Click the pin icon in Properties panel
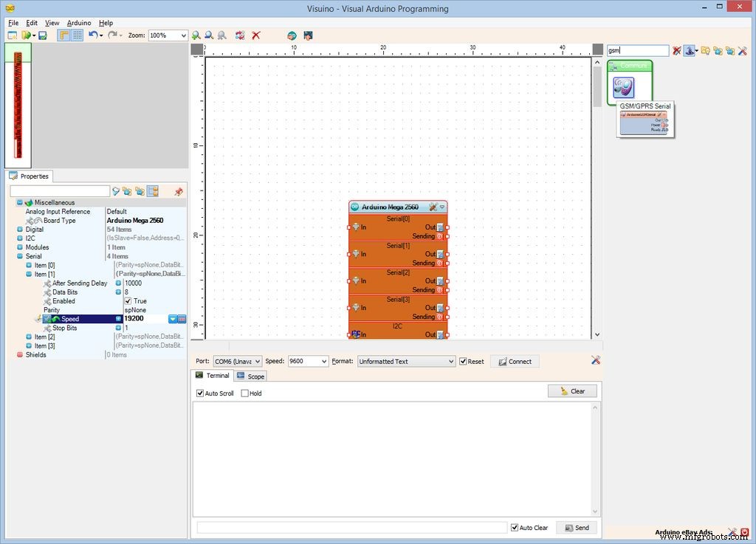 pyautogui.click(x=178, y=191)
